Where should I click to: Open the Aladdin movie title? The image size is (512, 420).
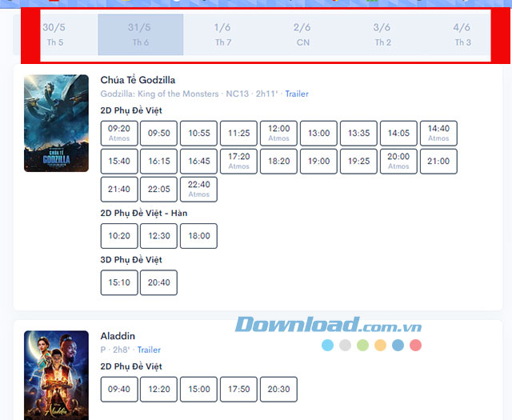coord(118,336)
